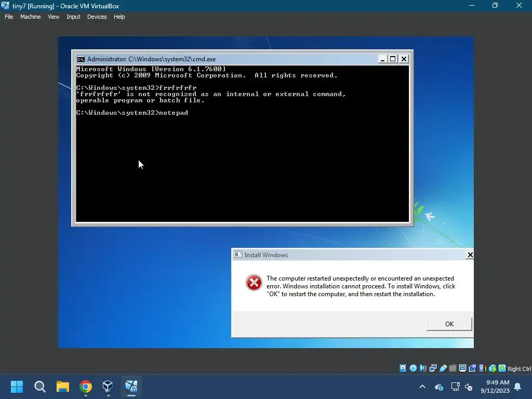
Task: Click the grey shared folders indicator
Action: pos(453,368)
